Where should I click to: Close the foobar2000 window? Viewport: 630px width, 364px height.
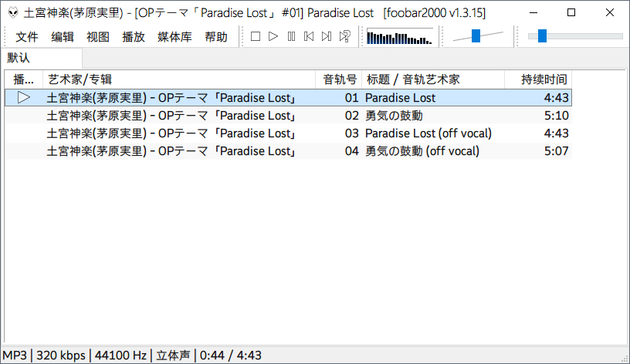coord(609,13)
